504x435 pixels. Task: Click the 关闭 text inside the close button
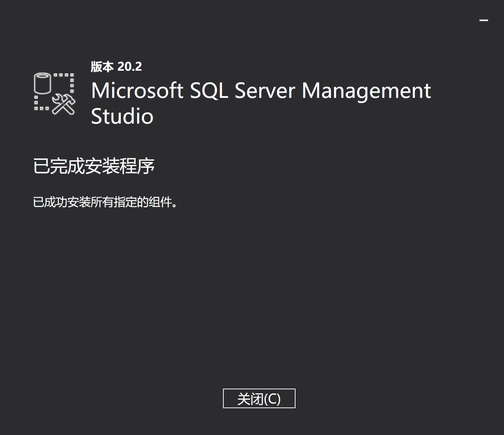pyautogui.click(x=250, y=399)
